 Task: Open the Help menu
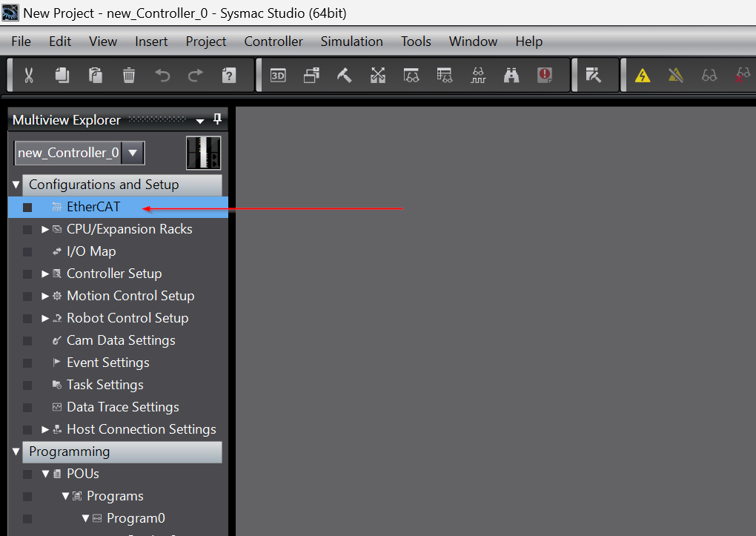[529, 42]
